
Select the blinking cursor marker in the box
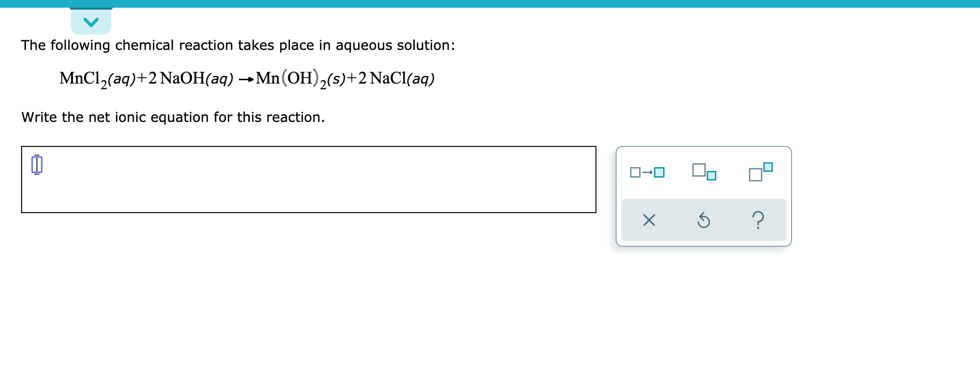tap(36, 165)
